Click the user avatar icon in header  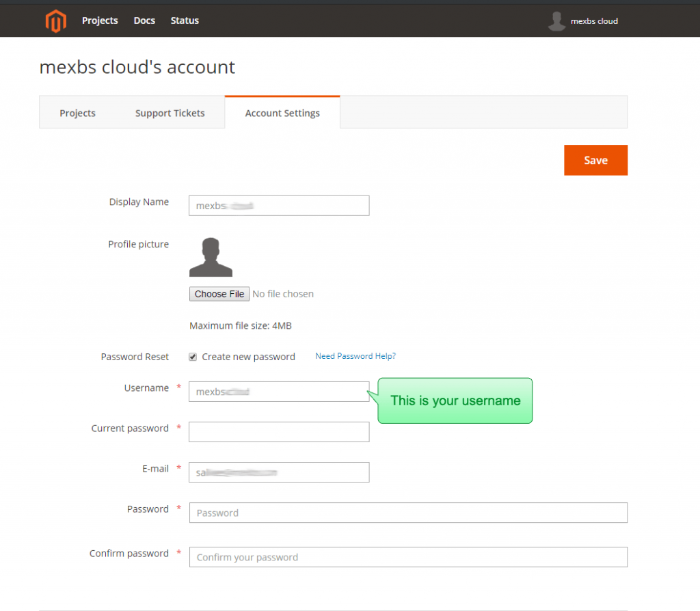click(x=556, y=21)
